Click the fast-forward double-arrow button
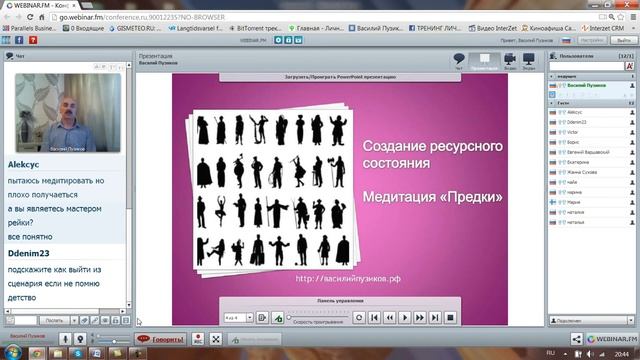640x360 pixels. click(420, 318)
